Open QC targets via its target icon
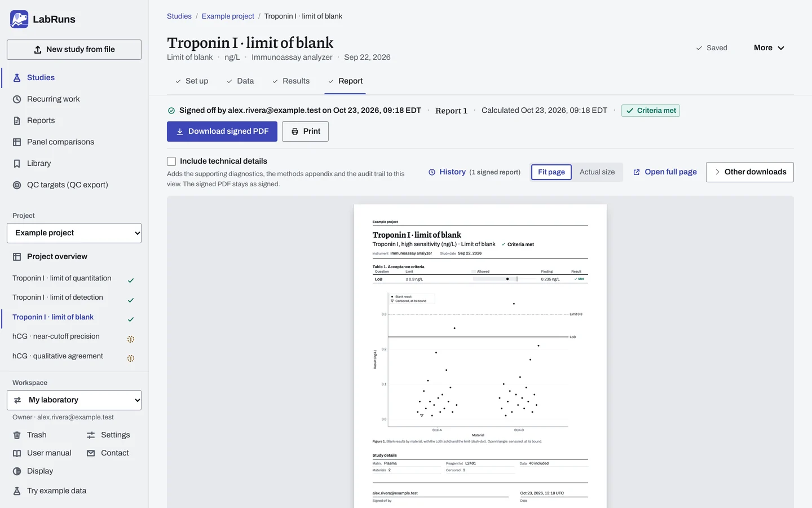 coord(17,185)
